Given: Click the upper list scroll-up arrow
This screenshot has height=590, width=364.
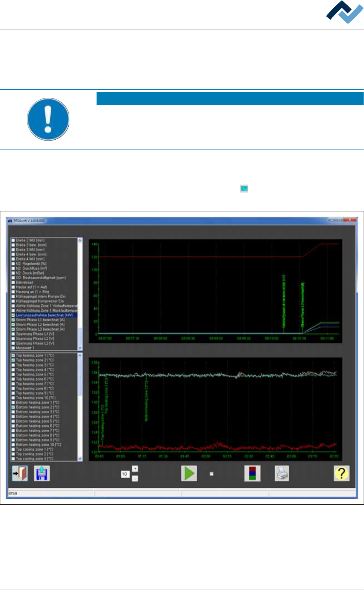Looking at the screenshot, I should pyautogui.click(x=80, y=240).
